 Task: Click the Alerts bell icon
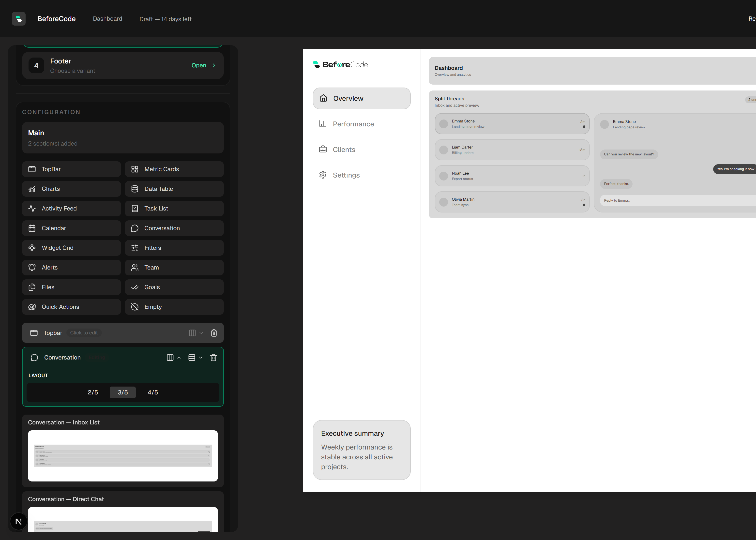pyautogui.click(x=32, y=267)
